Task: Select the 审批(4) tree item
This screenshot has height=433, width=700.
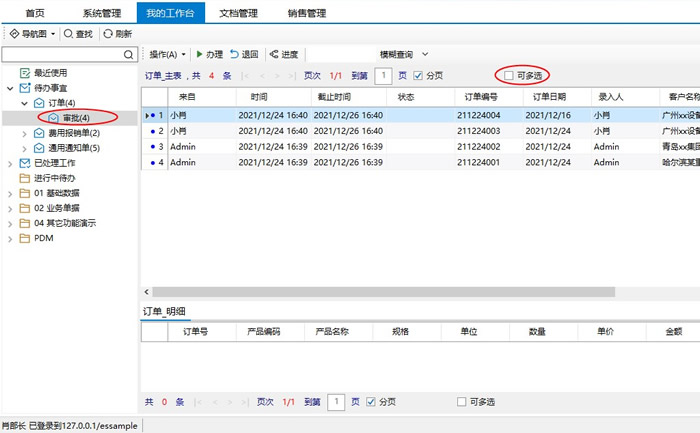Action: click(76, 118)
